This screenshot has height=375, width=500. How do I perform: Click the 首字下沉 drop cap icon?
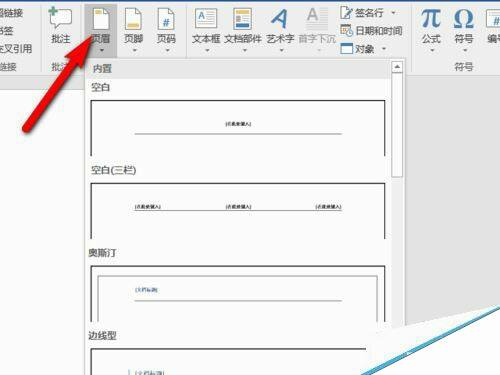coord(317,19)
